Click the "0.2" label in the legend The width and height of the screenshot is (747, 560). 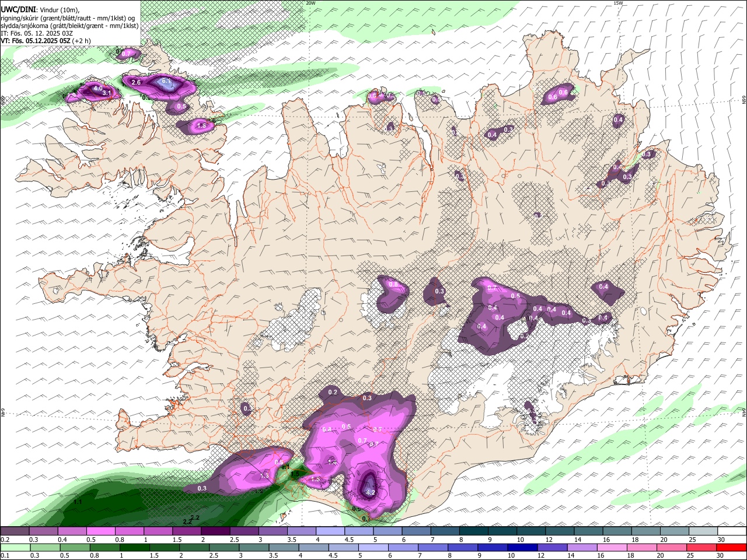click(x=5, y=539)
